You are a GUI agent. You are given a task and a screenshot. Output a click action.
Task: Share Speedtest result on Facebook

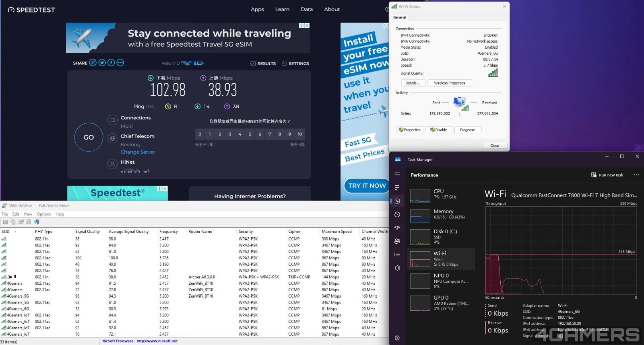point(111,63)
